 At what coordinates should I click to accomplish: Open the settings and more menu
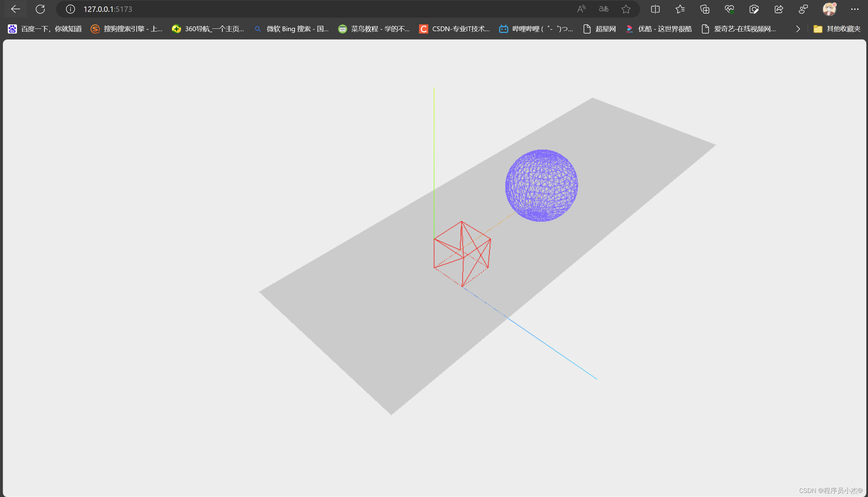point(854,9)
